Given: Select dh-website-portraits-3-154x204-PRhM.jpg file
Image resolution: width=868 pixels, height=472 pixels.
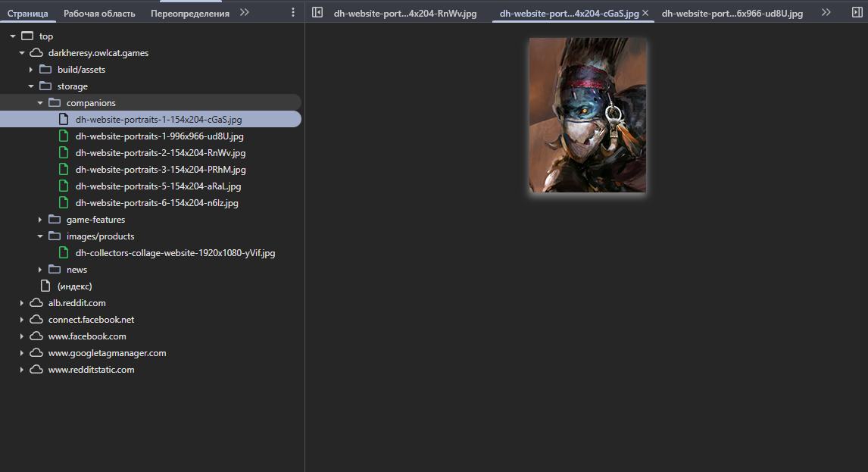Looking at the screenshot, I should (161, 170).
